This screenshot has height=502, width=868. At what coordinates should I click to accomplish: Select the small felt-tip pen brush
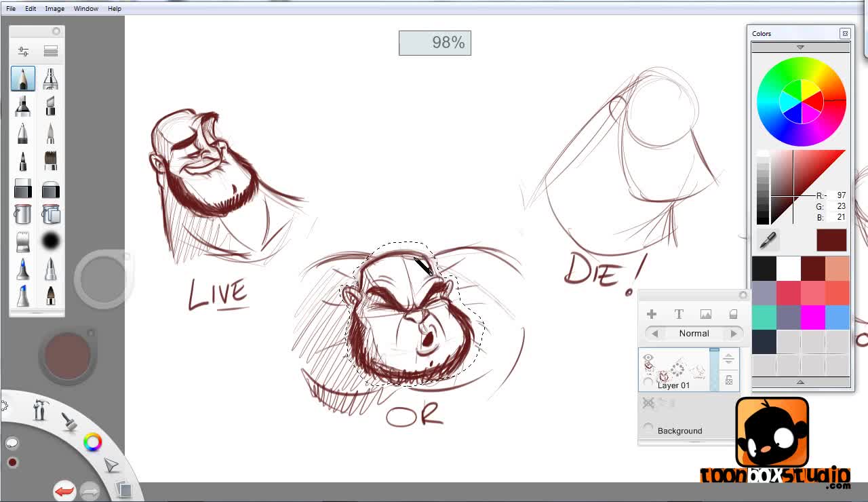(x=22, y=160)
